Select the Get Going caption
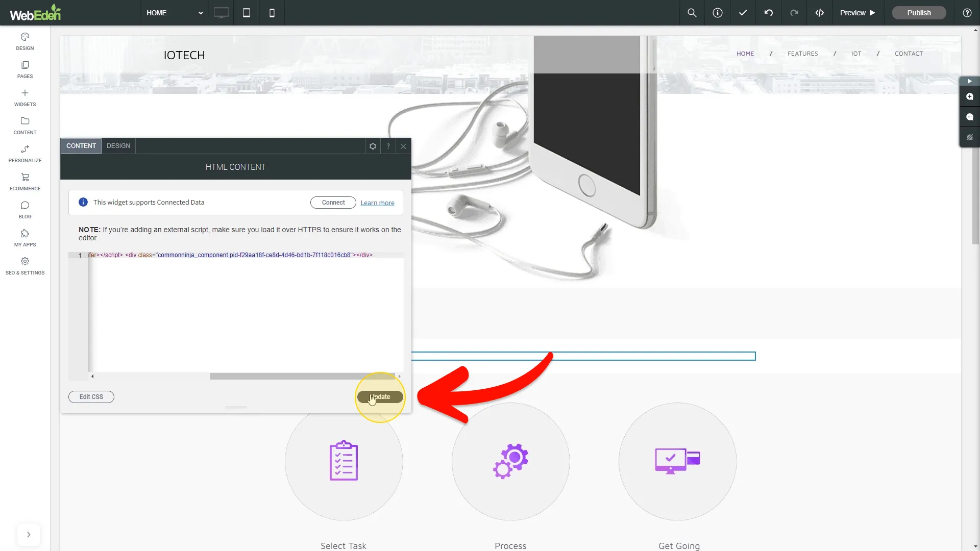This screenshot has height=551, width=980. coord(679,546)
